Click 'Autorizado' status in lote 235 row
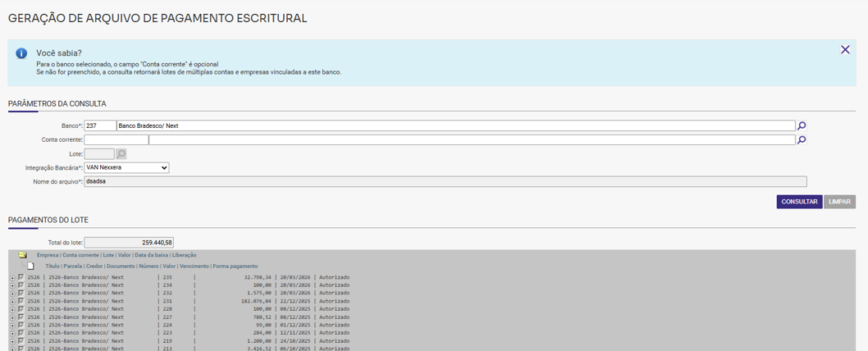The image size is (868, 351). pos(335,277)
